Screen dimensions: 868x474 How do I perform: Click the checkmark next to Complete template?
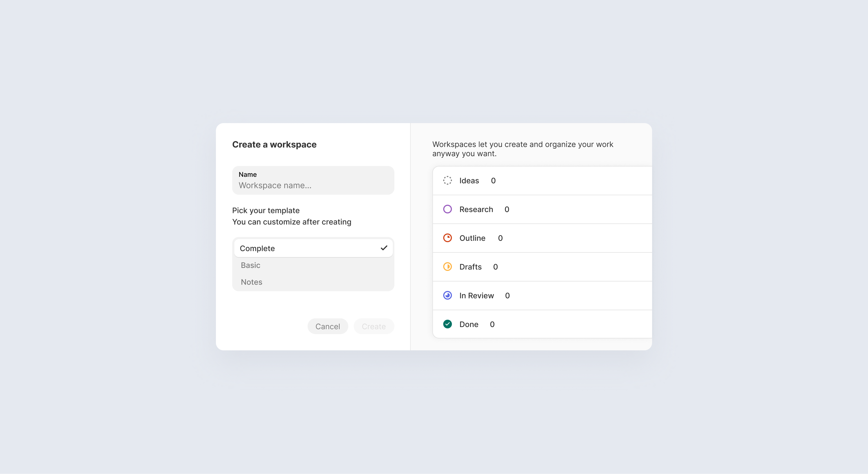384,248
